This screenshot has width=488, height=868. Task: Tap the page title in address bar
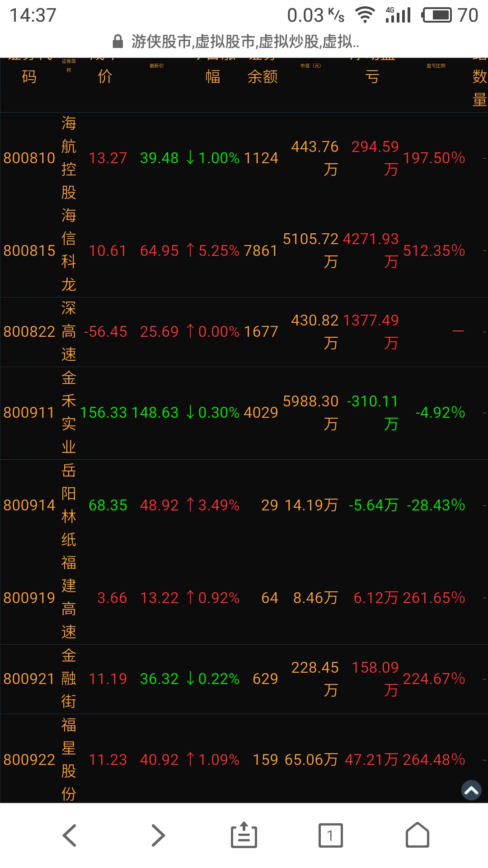245,42
